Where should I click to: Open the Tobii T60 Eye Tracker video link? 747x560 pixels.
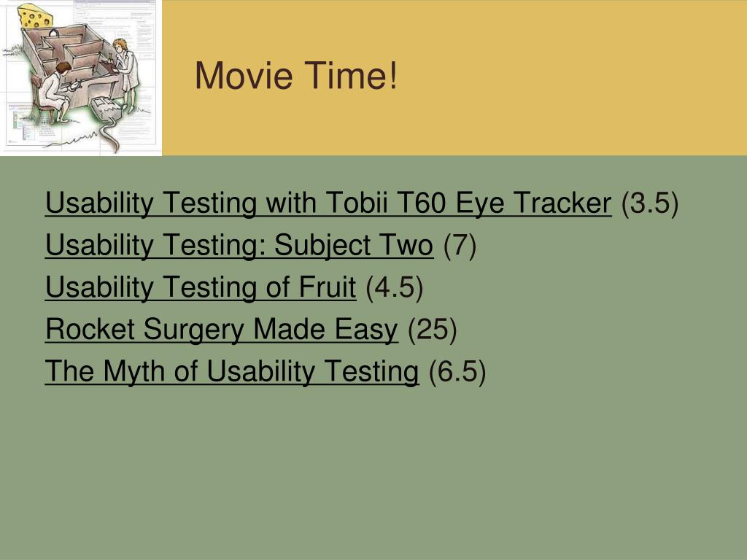pyautogui.click(x=328, y=203)
